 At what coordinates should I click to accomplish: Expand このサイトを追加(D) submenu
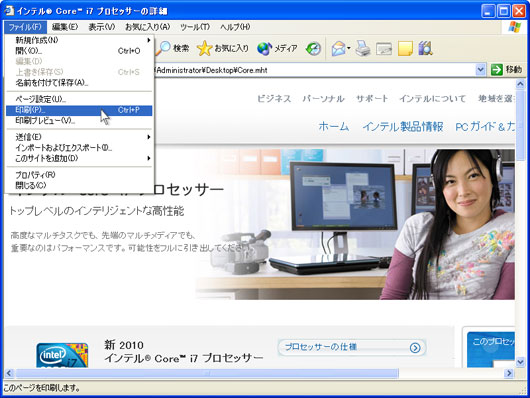tap(149, 158)
